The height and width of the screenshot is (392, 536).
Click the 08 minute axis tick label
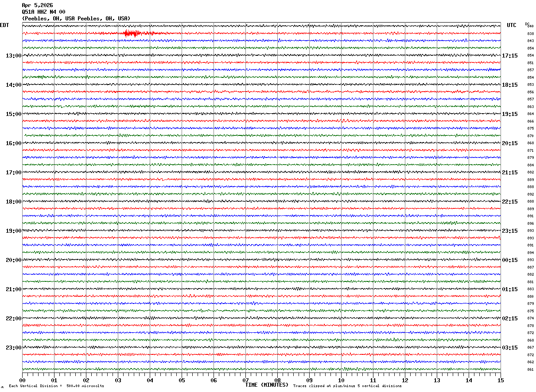tap(277, 380)
